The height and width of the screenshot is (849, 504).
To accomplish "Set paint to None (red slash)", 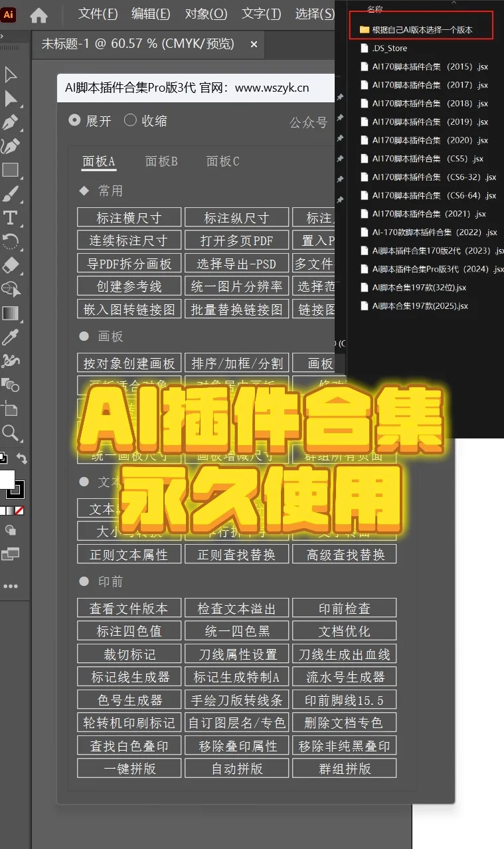I will [19, 511].
